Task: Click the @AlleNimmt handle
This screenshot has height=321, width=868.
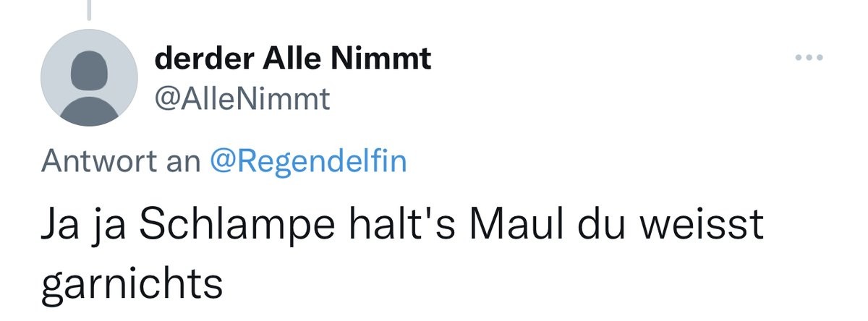Action: [x=242, y=100]
